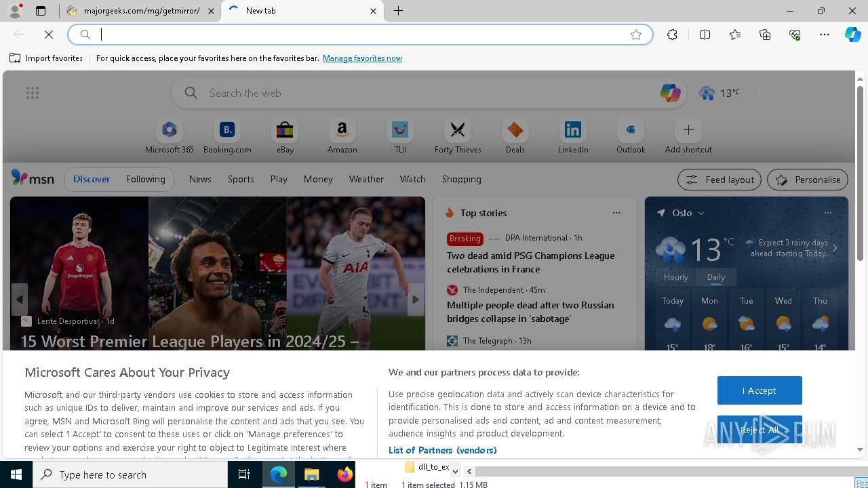Viewport: 868px width, 488px height.
Task: Open the eBay shortcut
Action: 285,136
